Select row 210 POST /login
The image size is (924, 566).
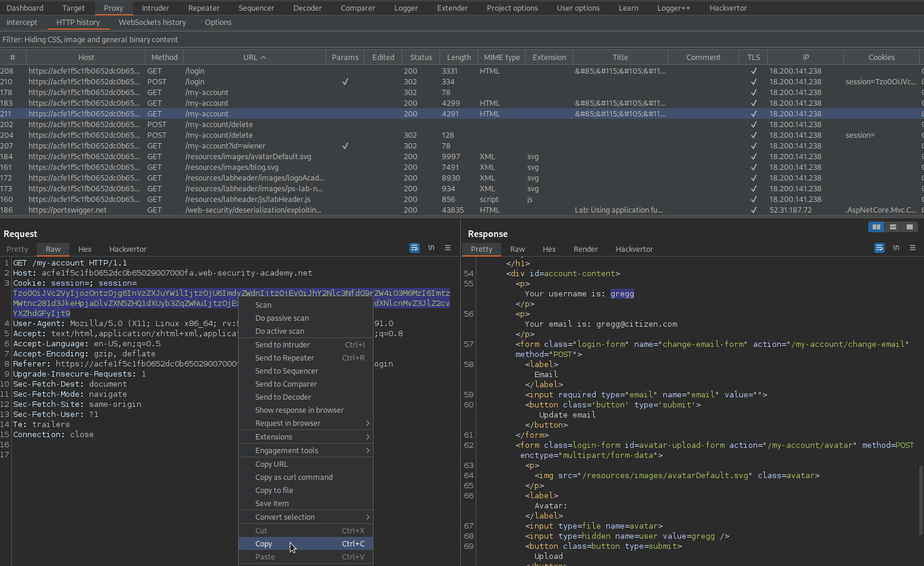point(462,82)
